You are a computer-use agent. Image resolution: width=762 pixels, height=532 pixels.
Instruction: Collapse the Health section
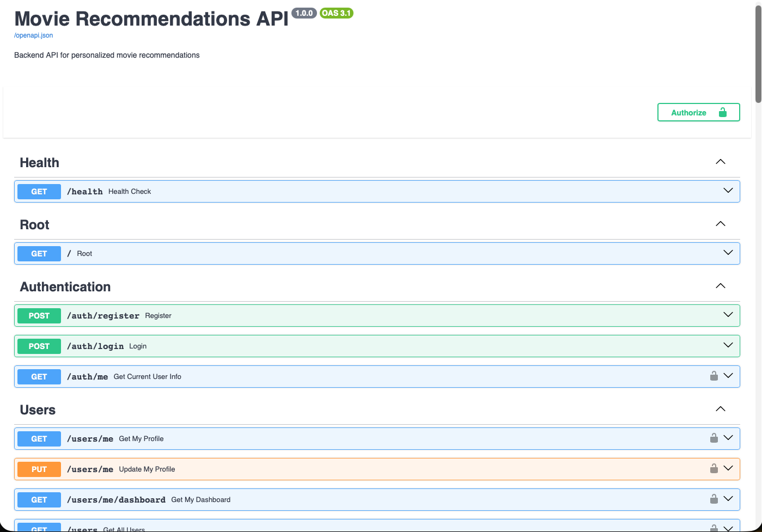pyautogui.click(x=720, y=162)
